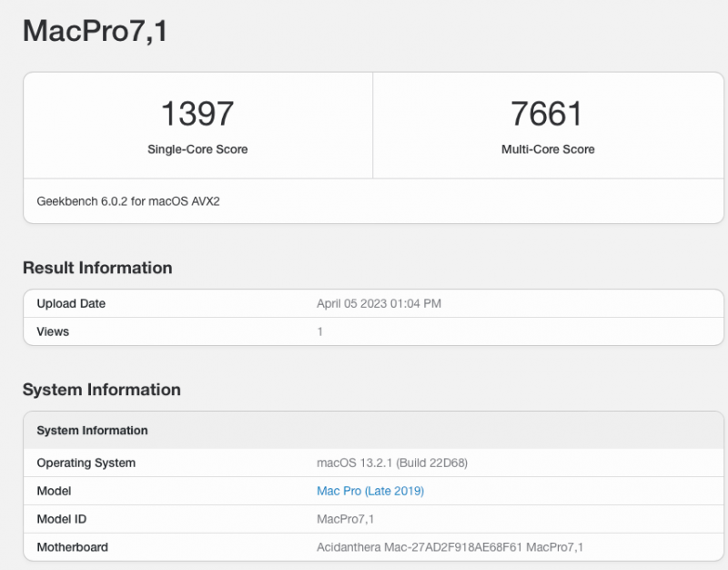
Task: Click the System Information table header row
Action: pos(92,430)
